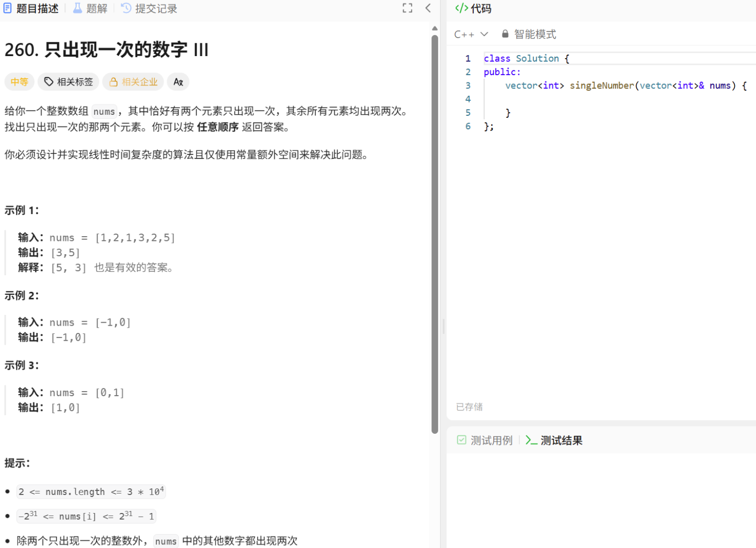Click the 题目描述 document icon
Image resolution: width=756 pixels, height=548 pixels.
click(x=7, y=8)
